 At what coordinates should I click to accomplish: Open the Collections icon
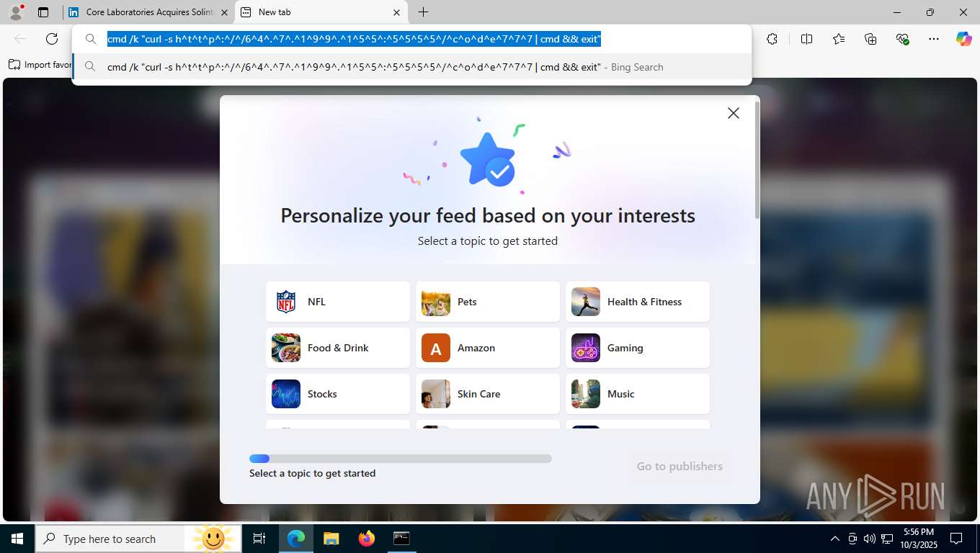click(870, 39)
